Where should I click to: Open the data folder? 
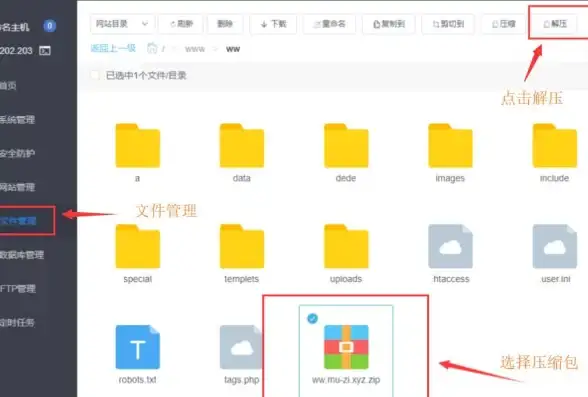tap(242, 145)
